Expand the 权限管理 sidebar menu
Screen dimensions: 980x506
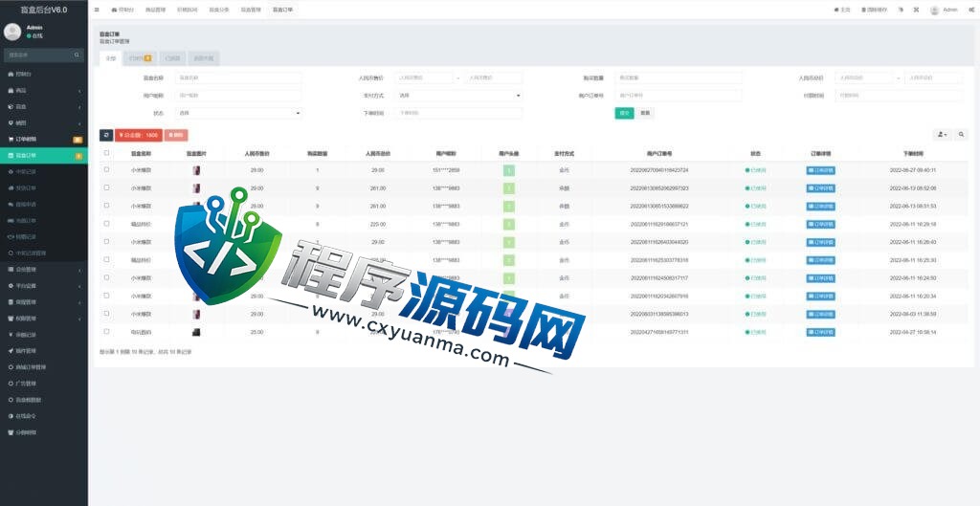pos(44,318)
